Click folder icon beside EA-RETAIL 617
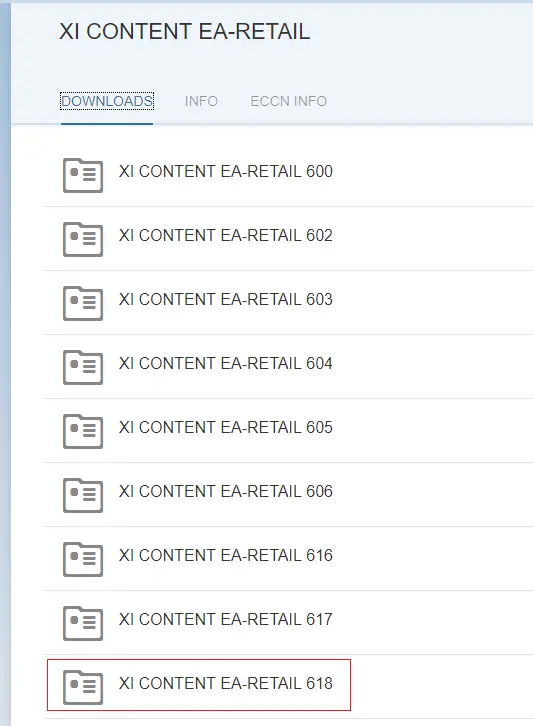This screenshot has height=726, width=533. click(83, 623)
